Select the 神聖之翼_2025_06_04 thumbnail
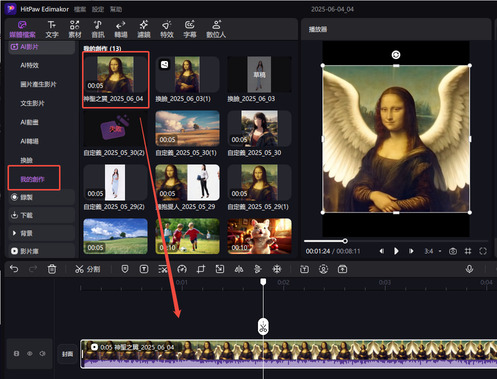This screenshot has height=379, width=497. click(115, 74)
